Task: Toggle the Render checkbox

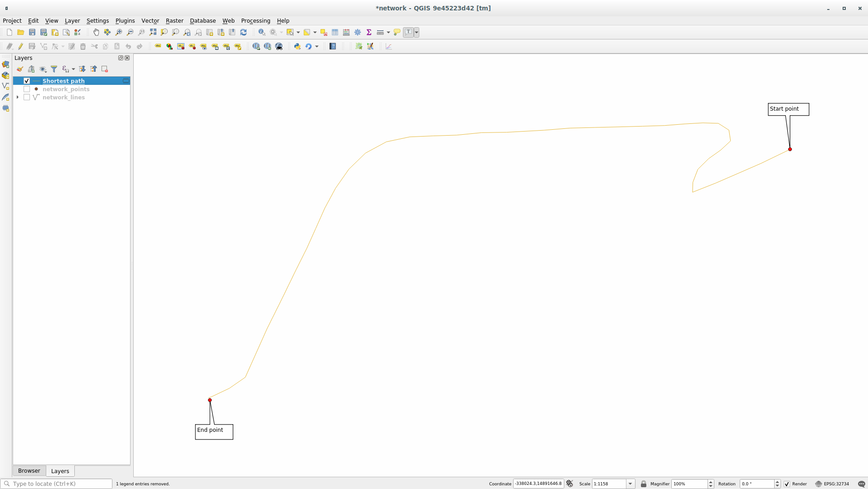Action: (787, 484)
